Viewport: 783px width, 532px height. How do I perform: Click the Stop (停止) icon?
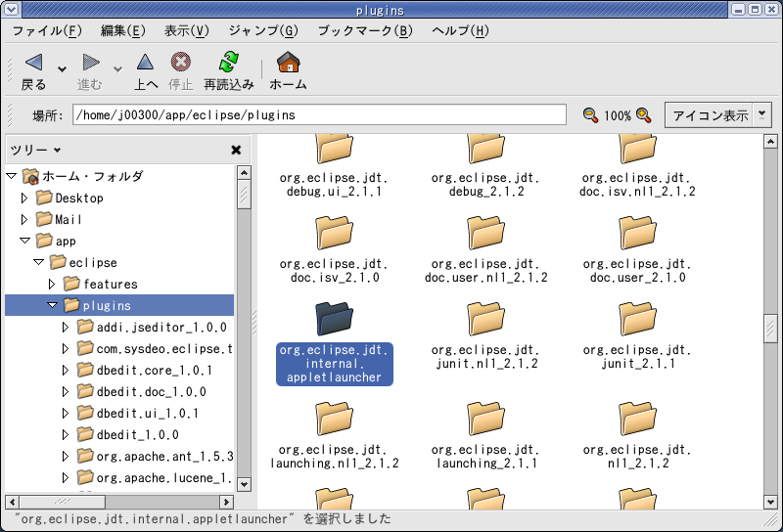tap(181, 63)
